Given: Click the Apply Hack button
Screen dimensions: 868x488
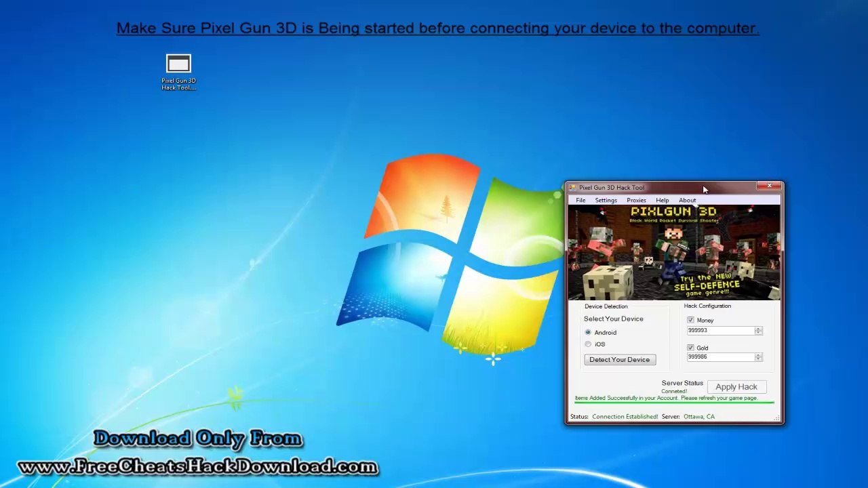Looking at the screenshot, I should tap(736, 387).
